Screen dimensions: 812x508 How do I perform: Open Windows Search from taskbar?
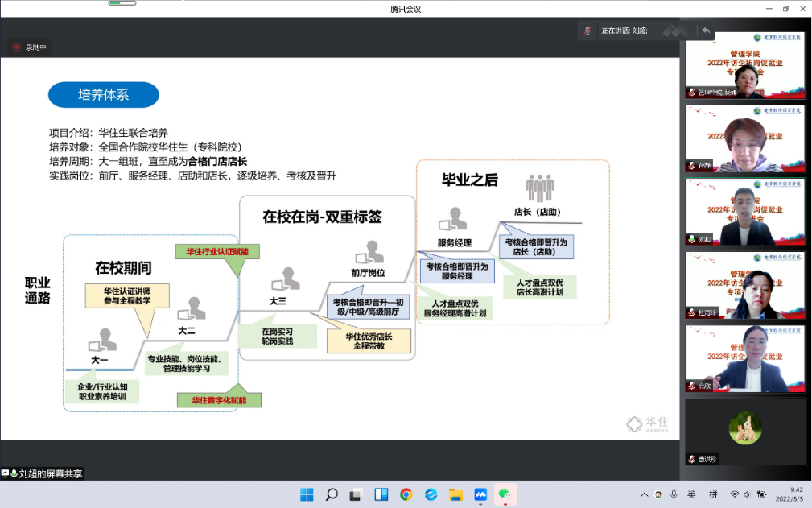point(332,494)
